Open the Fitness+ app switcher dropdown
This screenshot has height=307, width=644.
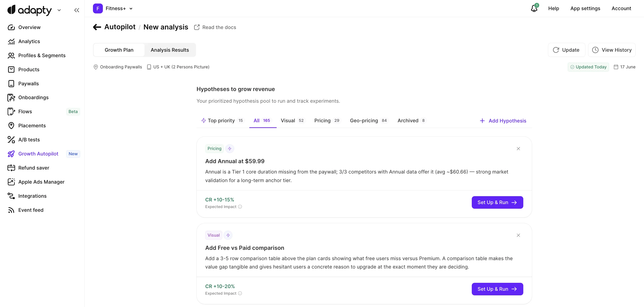click(131, 9)
